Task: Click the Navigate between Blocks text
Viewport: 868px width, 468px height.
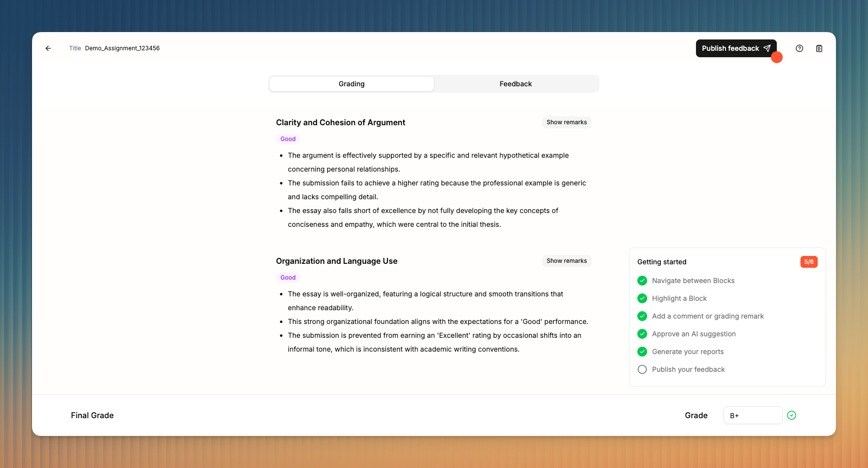Action: [x=693, y=281]
